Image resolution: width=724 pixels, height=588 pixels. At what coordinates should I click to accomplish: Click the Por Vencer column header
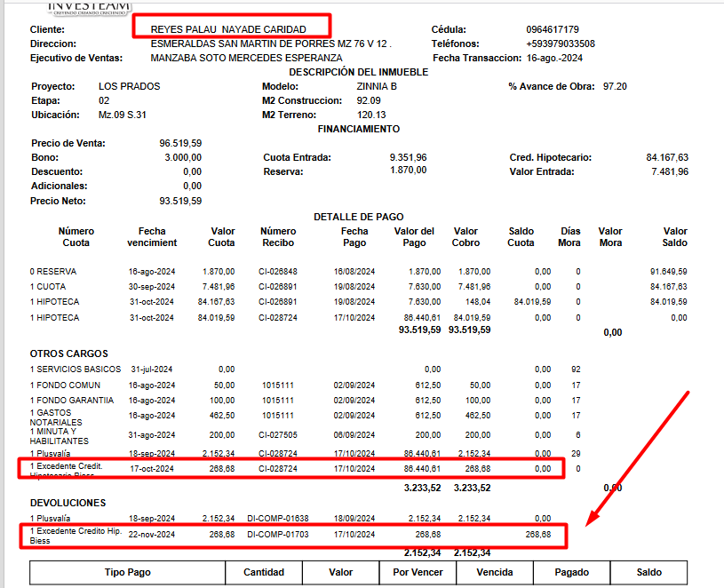pyautogui.click(x=418, y=573)
